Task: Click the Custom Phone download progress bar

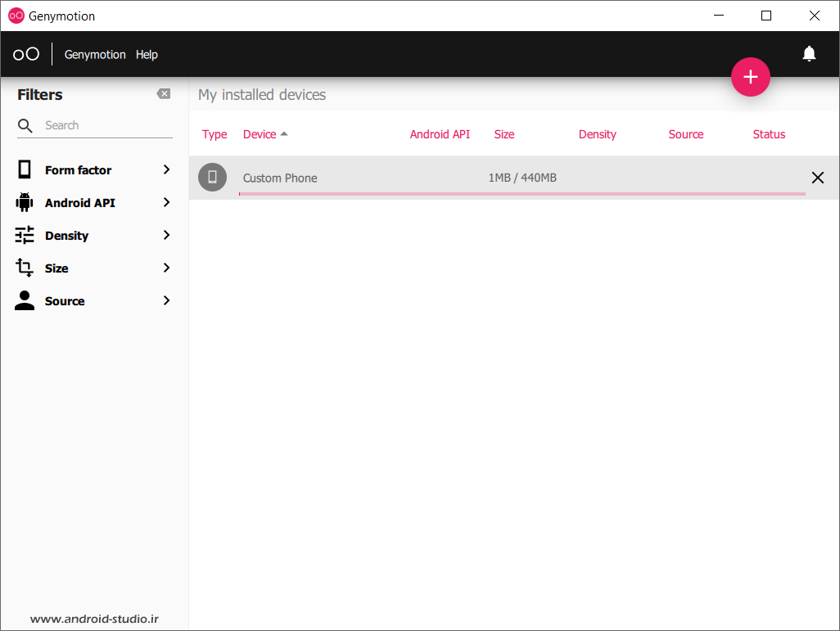Action: (522, 194)
